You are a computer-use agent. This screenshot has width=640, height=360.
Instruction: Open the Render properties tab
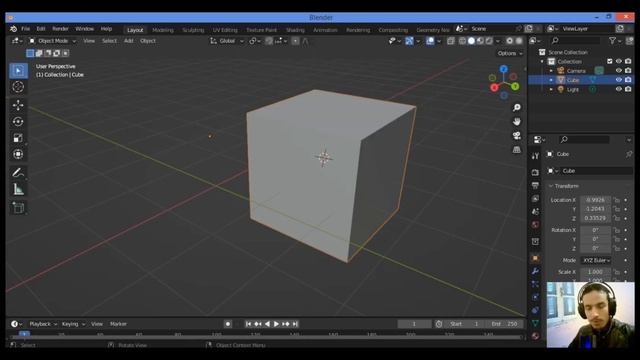pyautogui.click(x=536, y=173)
